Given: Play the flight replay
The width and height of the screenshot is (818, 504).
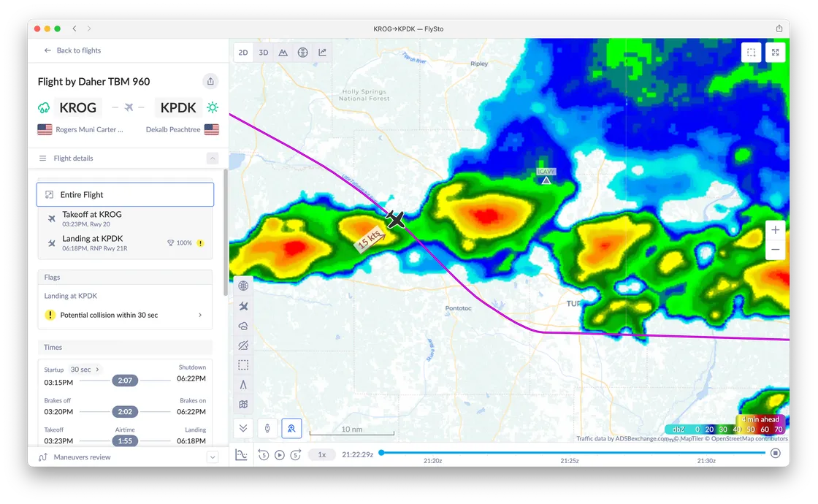Looking at the screenshot, I should (280, 455).
